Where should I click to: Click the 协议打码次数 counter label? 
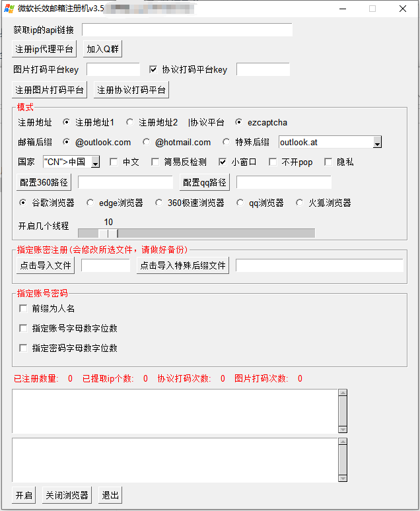coord(184,378)
